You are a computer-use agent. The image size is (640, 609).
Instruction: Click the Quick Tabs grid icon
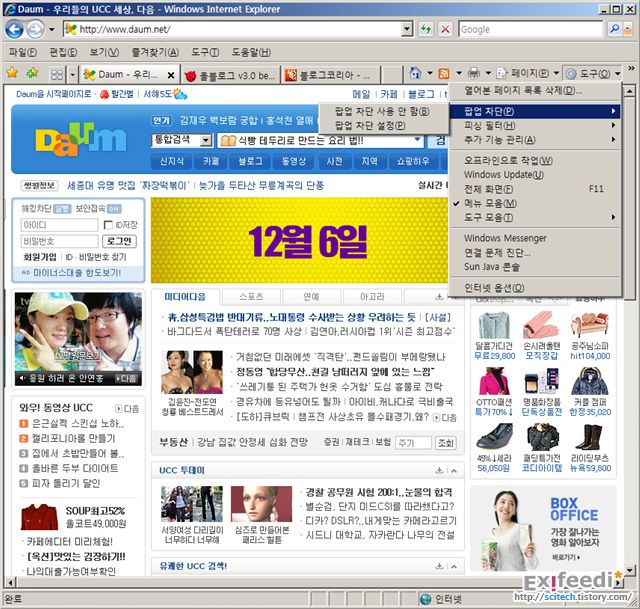pyautogui.click(x=57, y=74)
